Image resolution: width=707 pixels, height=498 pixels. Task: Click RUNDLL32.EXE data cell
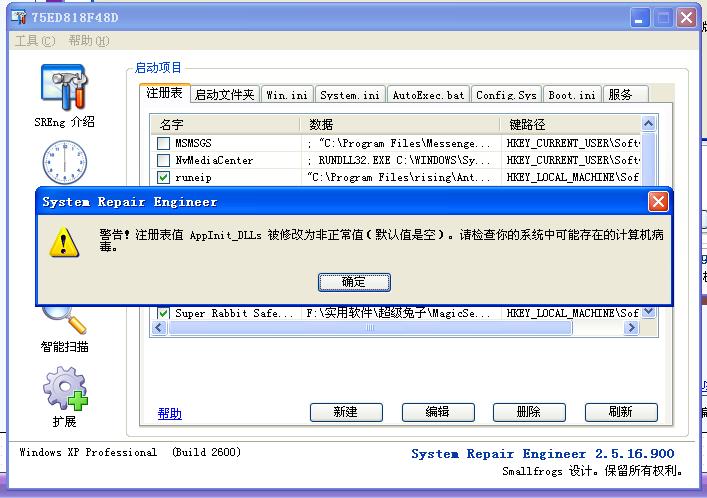(399, 160)
